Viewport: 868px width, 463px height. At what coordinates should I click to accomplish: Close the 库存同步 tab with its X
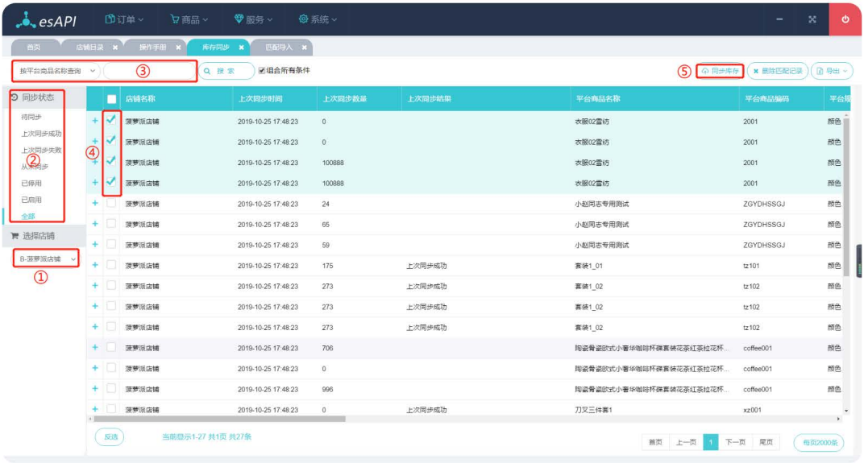tap(241, 48)
